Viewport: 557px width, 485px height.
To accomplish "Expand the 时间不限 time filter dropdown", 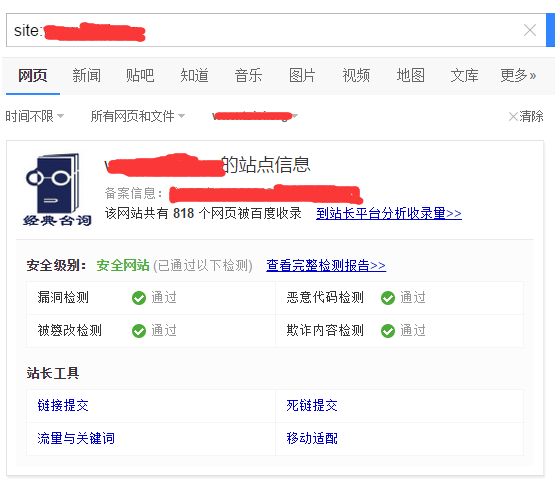I will tap(34, 116).
